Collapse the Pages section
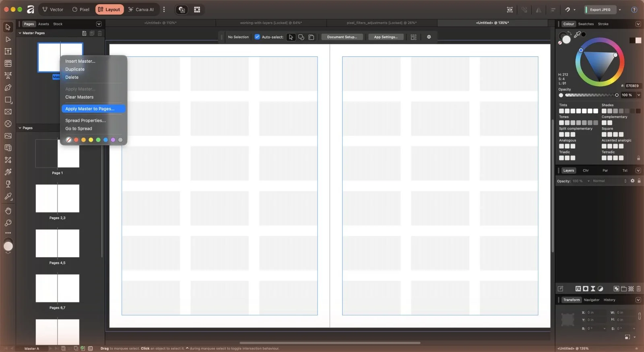Viewport: 644px width, 352px height. 20,128
